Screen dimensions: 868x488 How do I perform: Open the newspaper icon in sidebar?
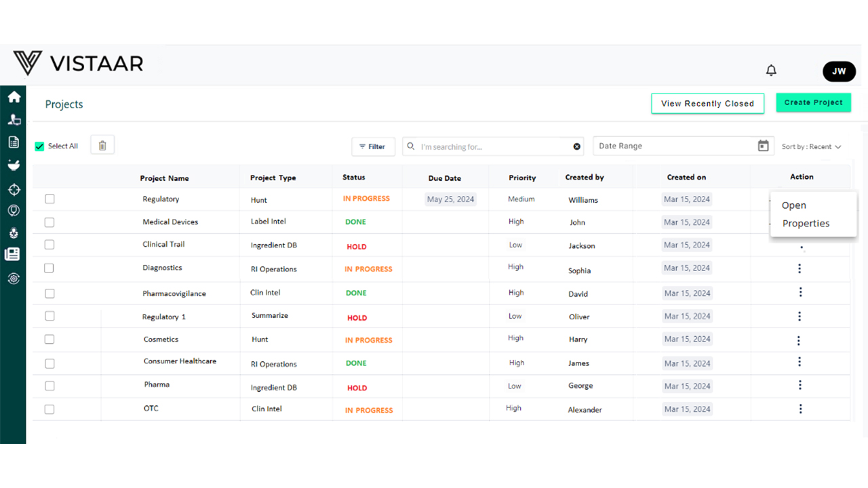coord(12,254)
